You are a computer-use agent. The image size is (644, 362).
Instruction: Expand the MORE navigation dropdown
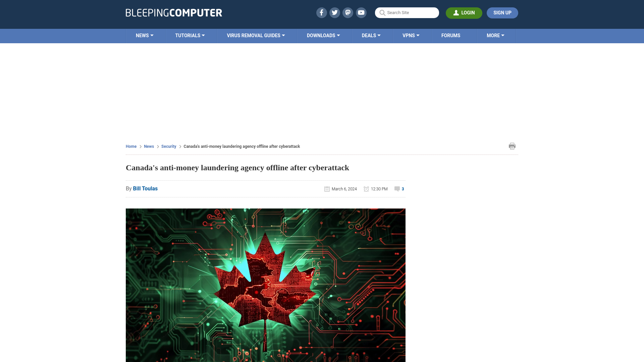[x=495, y=36]
